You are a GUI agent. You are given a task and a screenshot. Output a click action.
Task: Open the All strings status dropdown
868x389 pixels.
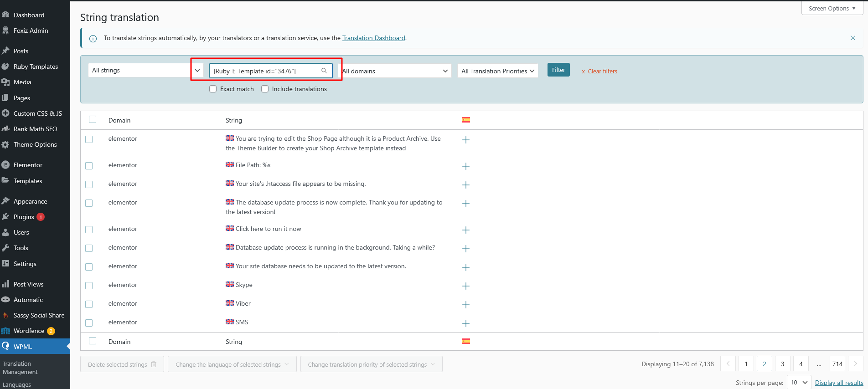coord(145,70)
